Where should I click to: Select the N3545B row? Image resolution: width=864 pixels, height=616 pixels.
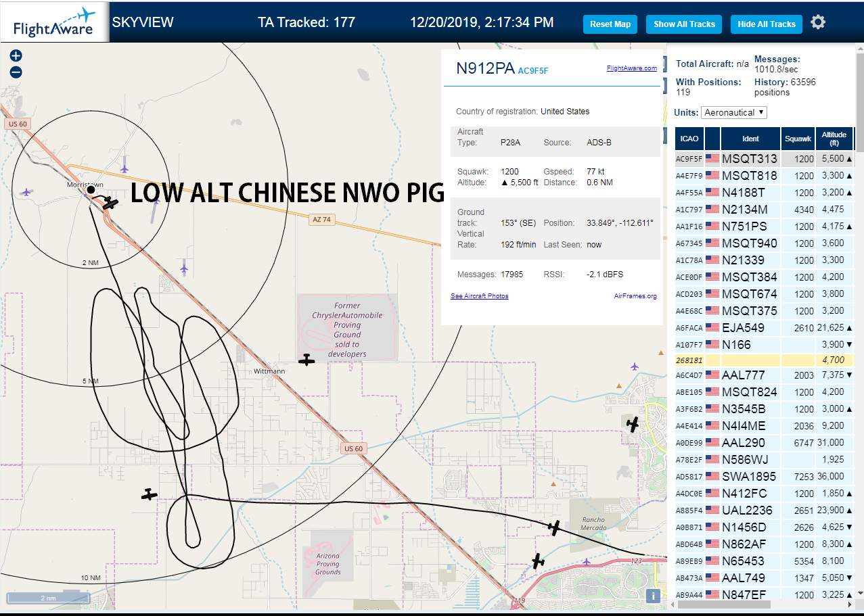tap(765, 409)
